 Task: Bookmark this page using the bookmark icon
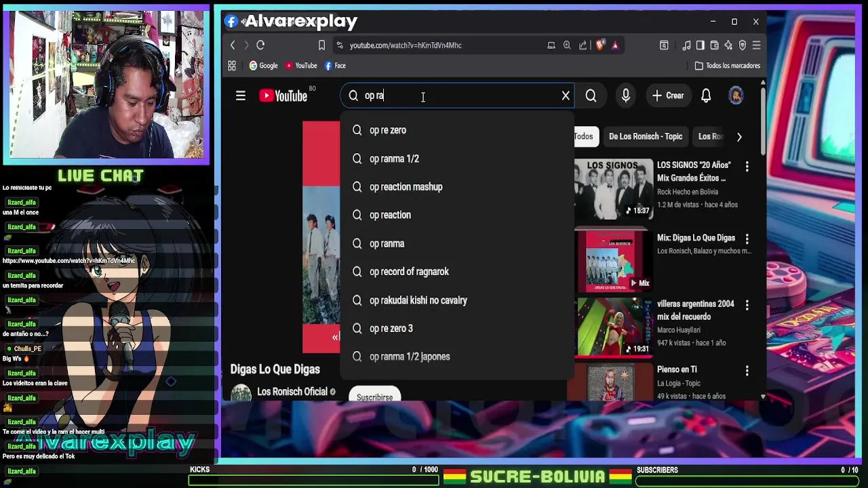coord(321,45)
